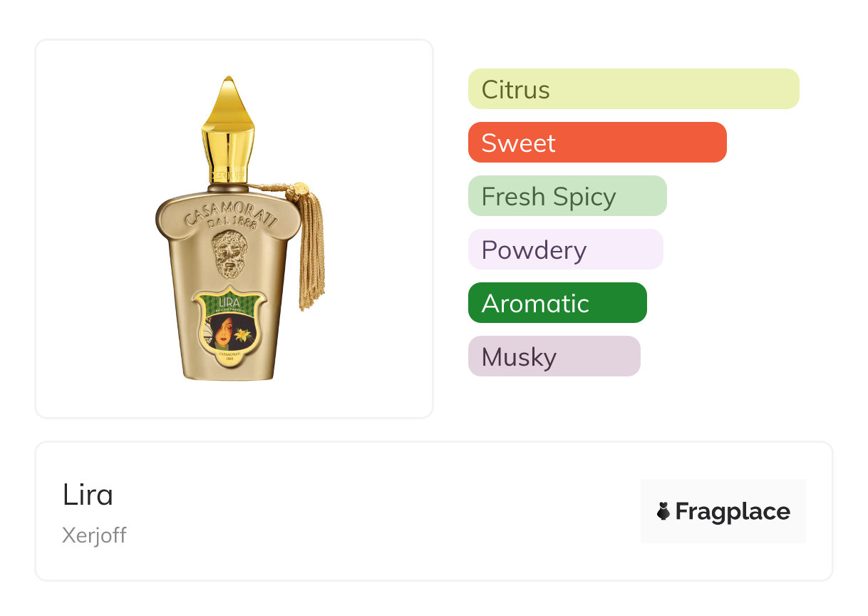868x616 pixels.
Task: Select the Musky accord bar
Action: click(554, 356)
